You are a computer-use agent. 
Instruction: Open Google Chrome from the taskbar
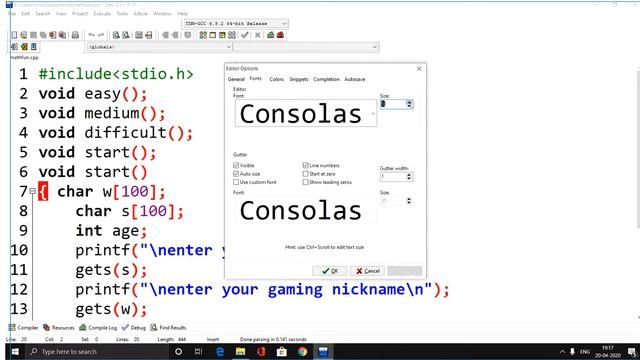tap(302, 351)
